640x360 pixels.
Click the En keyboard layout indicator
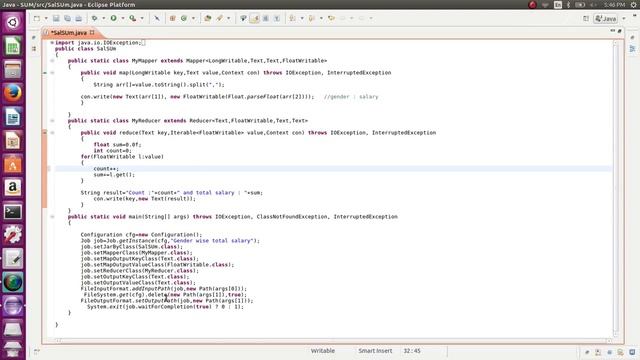pos(558,5)
